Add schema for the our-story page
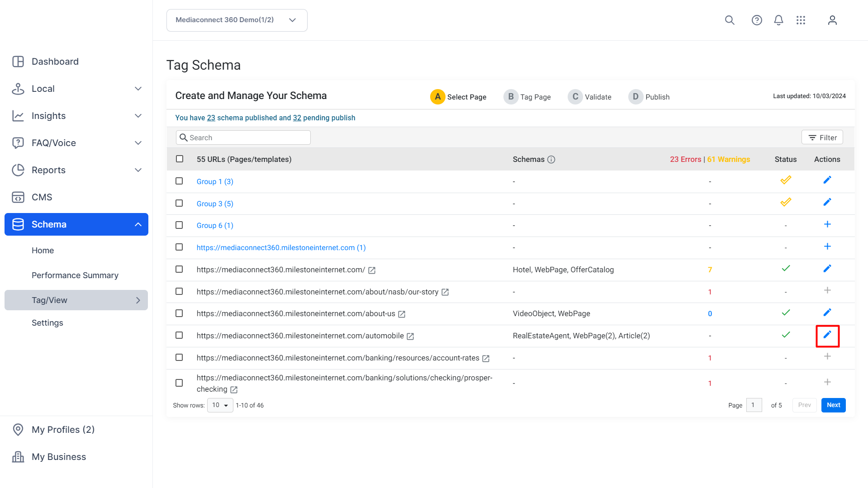This screenshot has width=868, height=488. 827,290
